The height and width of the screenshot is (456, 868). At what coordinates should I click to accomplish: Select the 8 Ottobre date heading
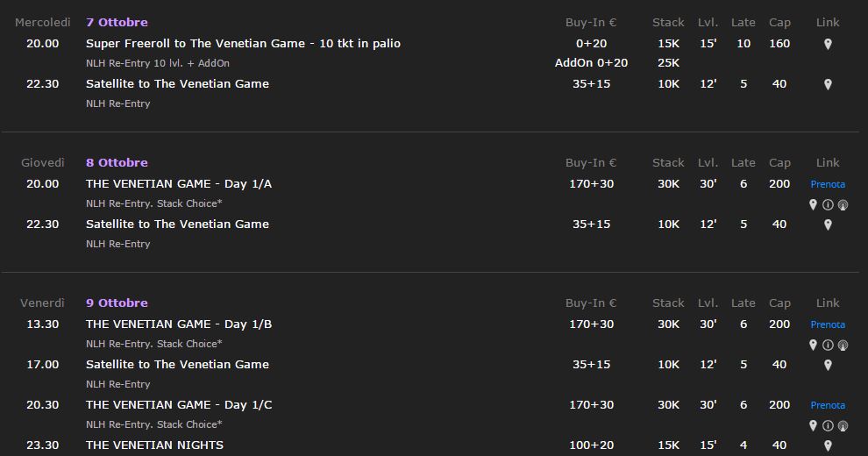[117, 163]
